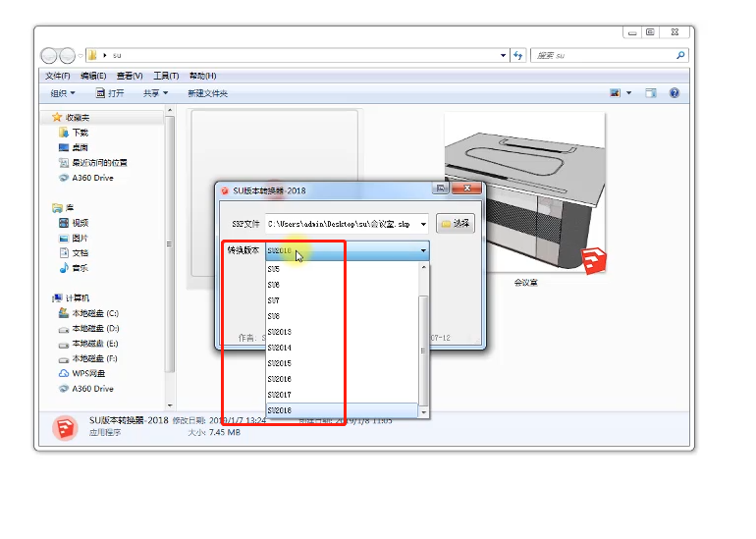Open the 帮助(H) menu

click(x=202, y=76)
